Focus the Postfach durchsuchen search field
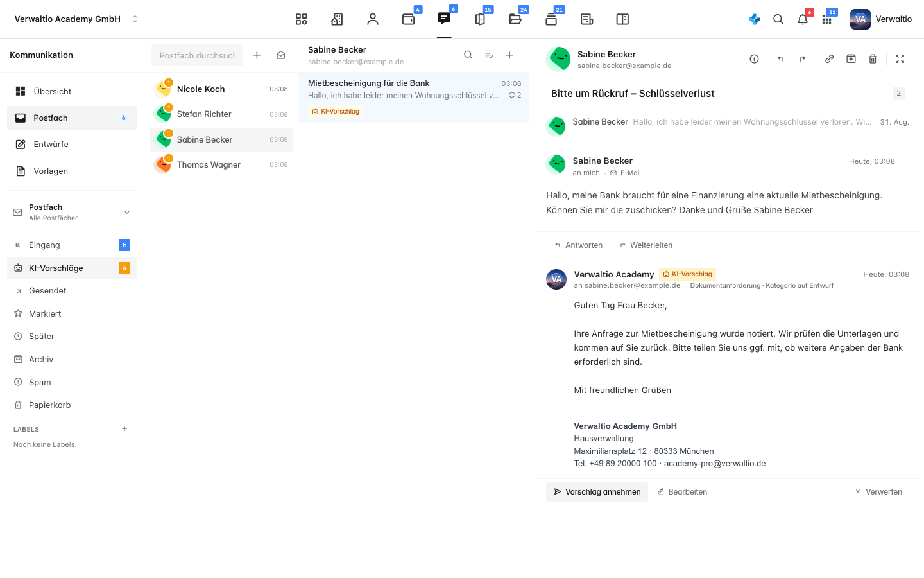This screenshot has width=924, height=578. tap(197, 55)
